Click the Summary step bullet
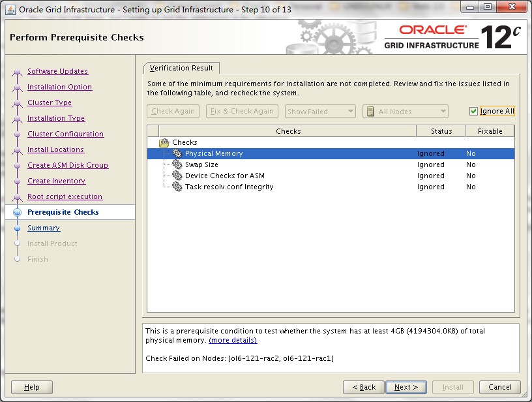532x402 pixels. (x=18, y=228)
